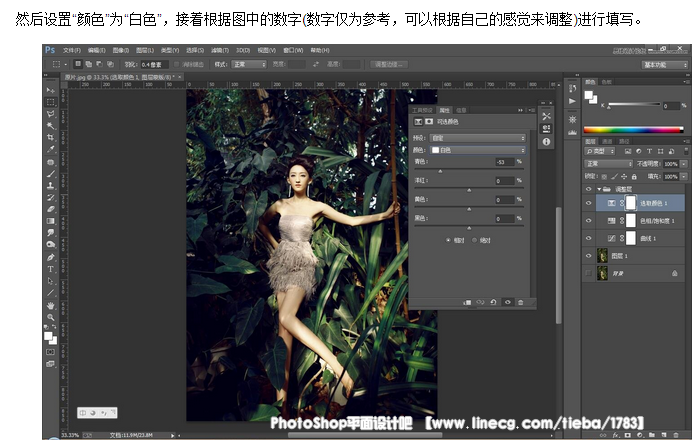Change the screen mode in the toolbox

[50, 364]
